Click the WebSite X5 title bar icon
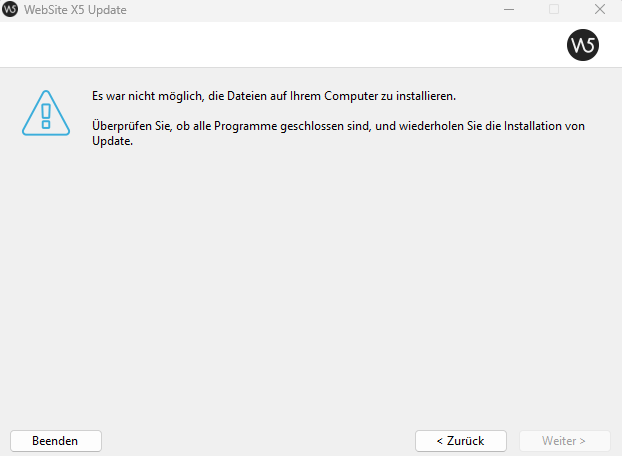Image resolution: width=622 pixels, height=456 pixels. point(11,10)
